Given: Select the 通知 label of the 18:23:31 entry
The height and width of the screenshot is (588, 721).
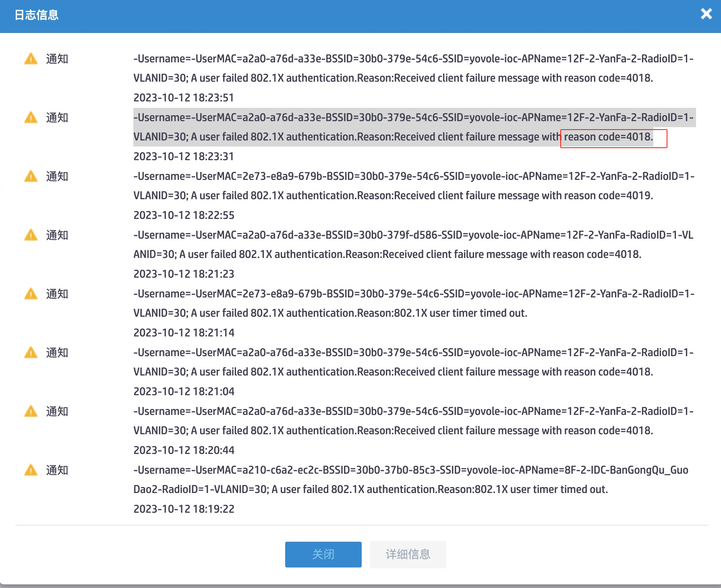Looking at the screenshot, I should (57, 118).
